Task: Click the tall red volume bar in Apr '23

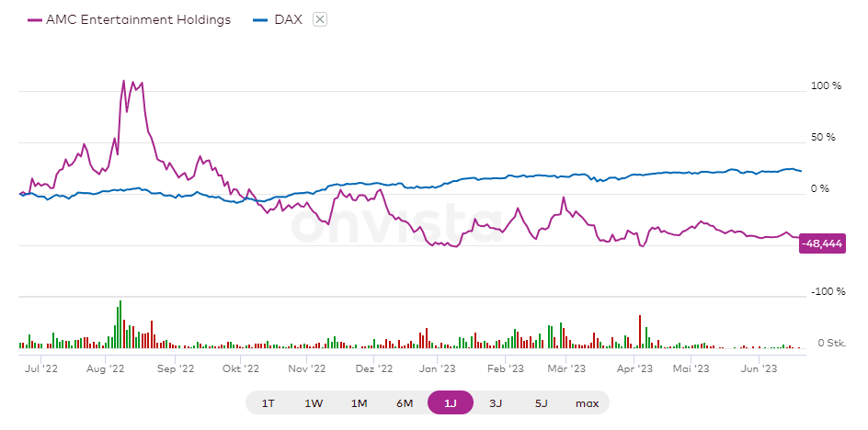Action: click(x=639, y=332)
